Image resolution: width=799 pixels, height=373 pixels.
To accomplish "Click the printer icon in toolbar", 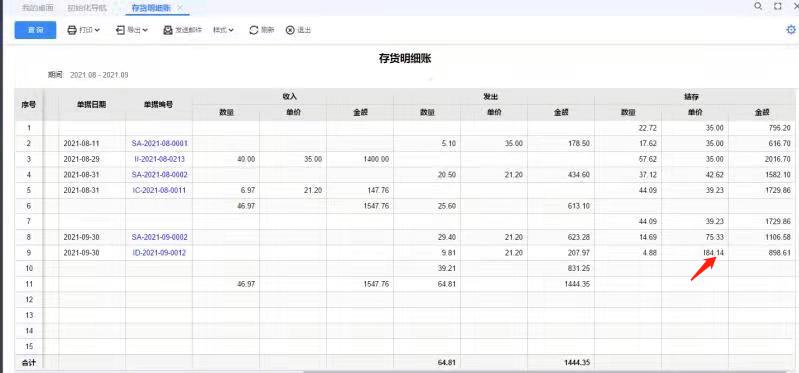I will click(72, 30).
